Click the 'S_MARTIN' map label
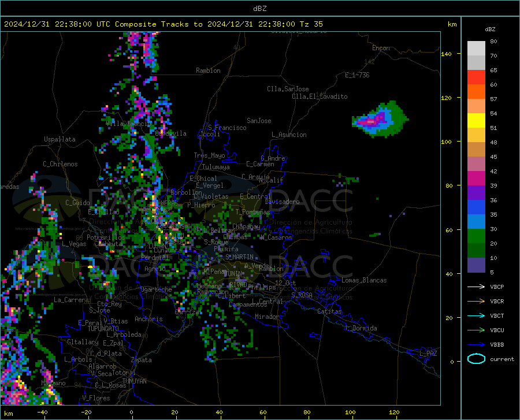Image resolution: width=520 pixels, height=420 pixels. click(x=239, y=257)
